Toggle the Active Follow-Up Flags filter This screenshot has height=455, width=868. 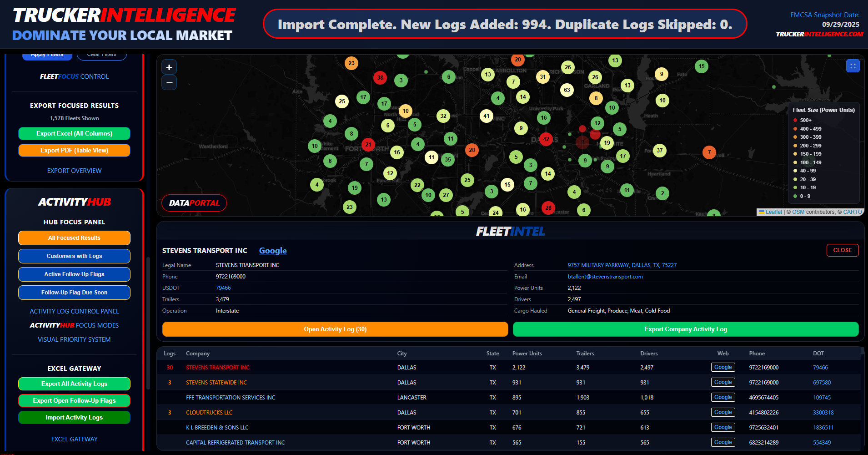[x=74, y=274]
